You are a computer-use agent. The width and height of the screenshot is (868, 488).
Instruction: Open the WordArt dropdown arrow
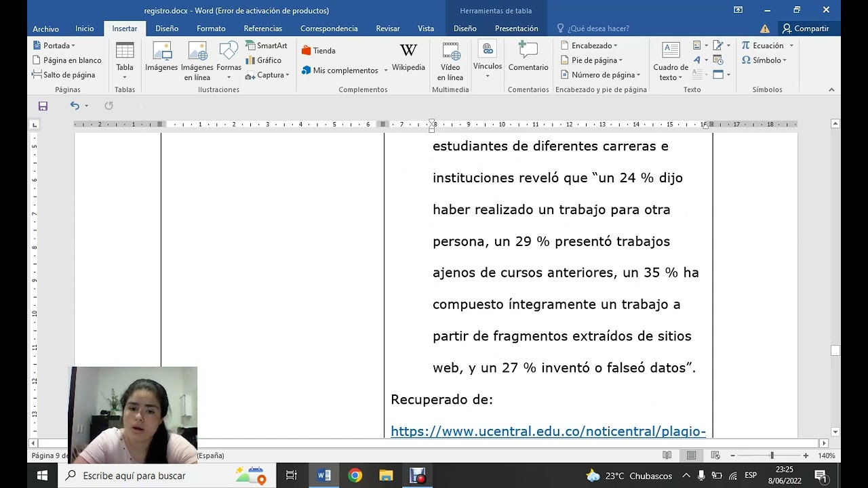point(706,60)
